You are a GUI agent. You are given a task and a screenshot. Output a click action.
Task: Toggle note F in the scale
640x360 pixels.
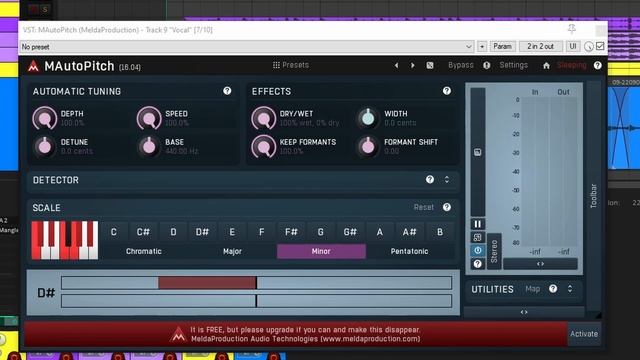(x=262, y=232)
